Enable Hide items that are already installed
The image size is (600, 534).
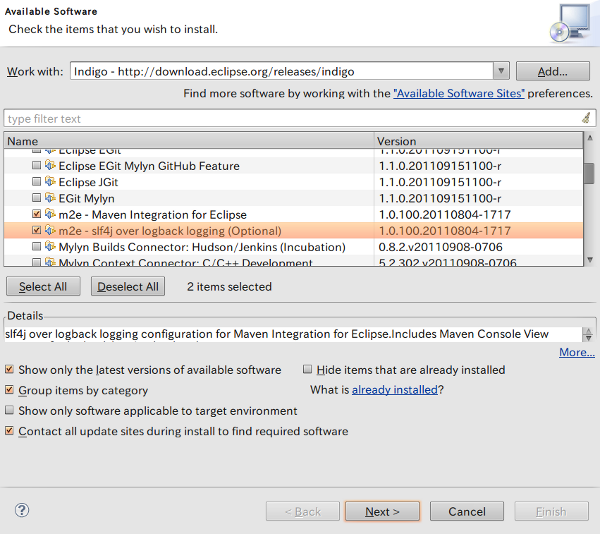click(x=307, y=369)
